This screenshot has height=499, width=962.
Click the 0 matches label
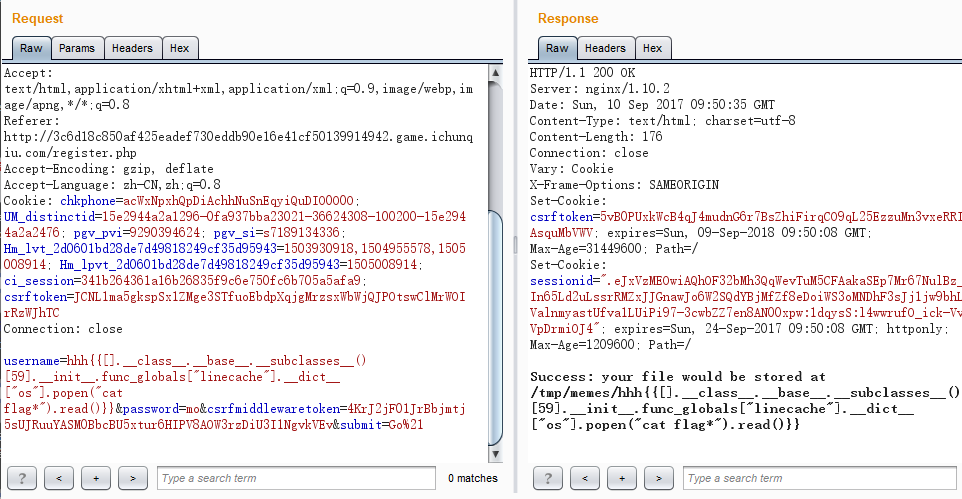click(473, 478)
